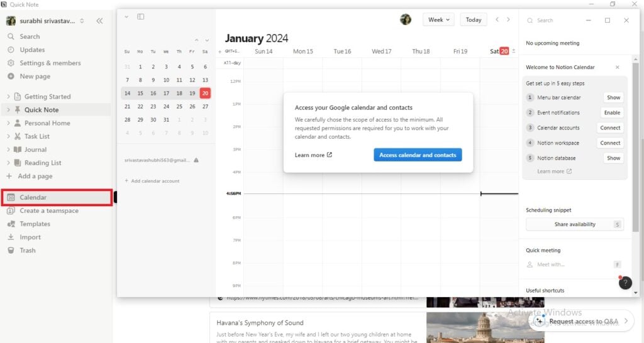Expand the Getting Started page tree
The width and height of the screenshot is (644, 343).
[8, 96]
